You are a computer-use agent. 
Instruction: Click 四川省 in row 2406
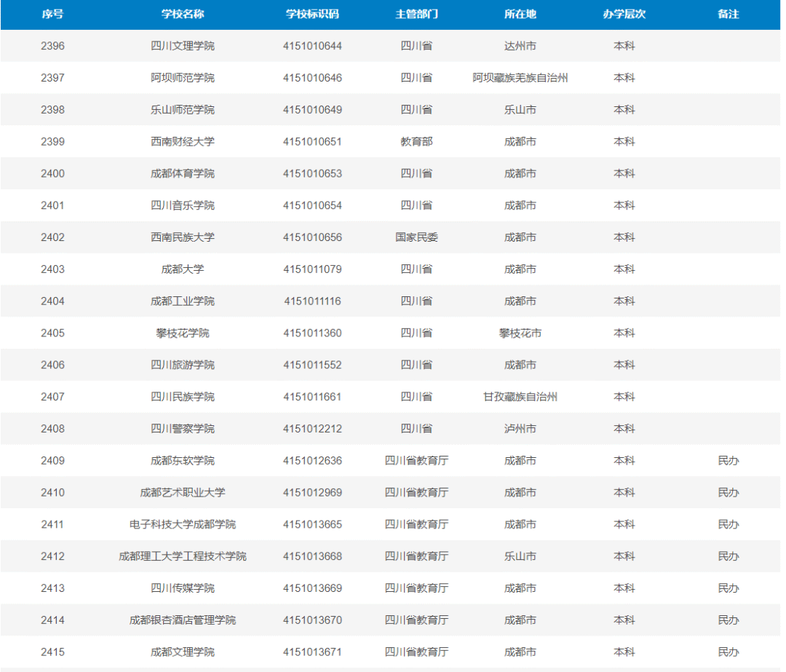[x=416, y=365]
